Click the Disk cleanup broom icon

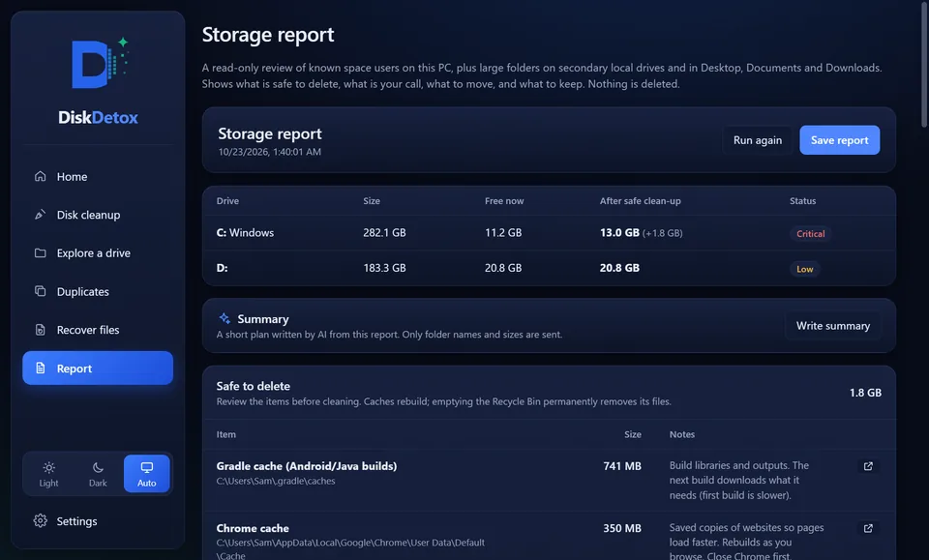click(x=41, y=215)
